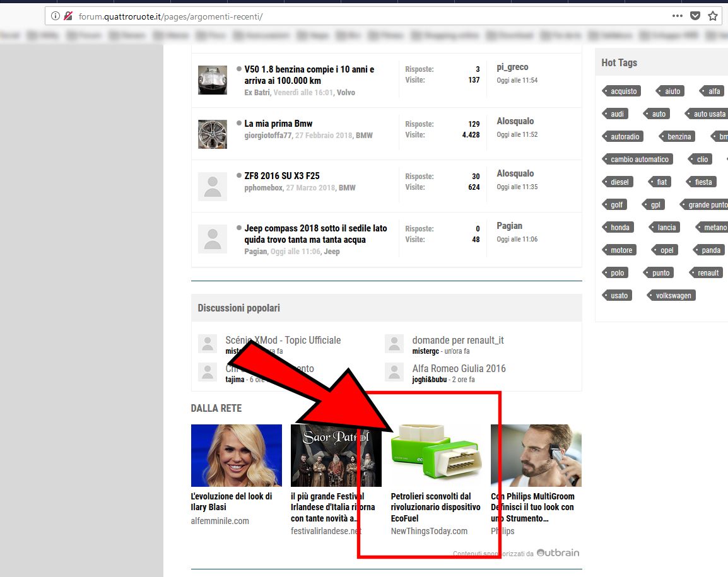Select the auto hot tag
This screenshot has height=577, width=728.
(657, 114)
